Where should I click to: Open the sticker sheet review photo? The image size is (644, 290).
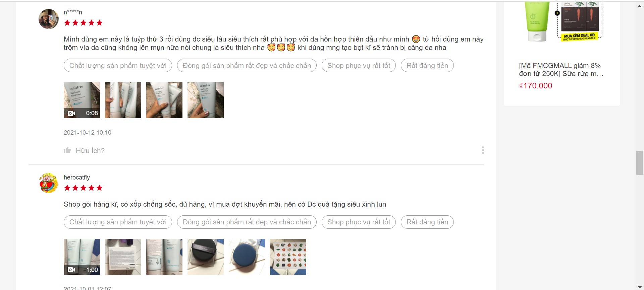pyautogui.click(x=288, y=257)
